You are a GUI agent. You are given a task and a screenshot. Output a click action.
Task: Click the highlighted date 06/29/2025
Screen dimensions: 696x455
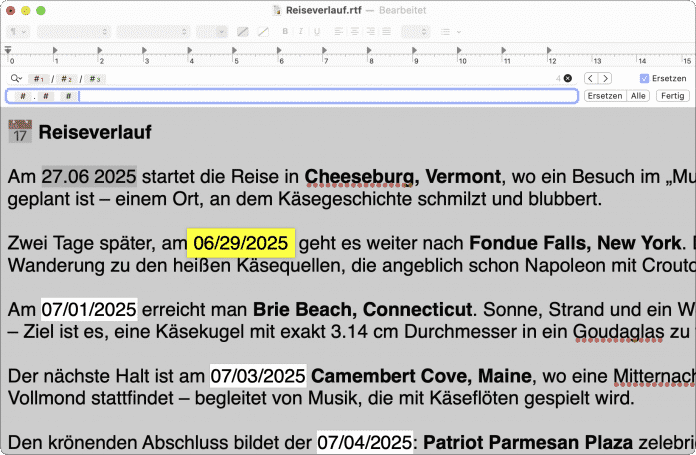tap(241, 243)
